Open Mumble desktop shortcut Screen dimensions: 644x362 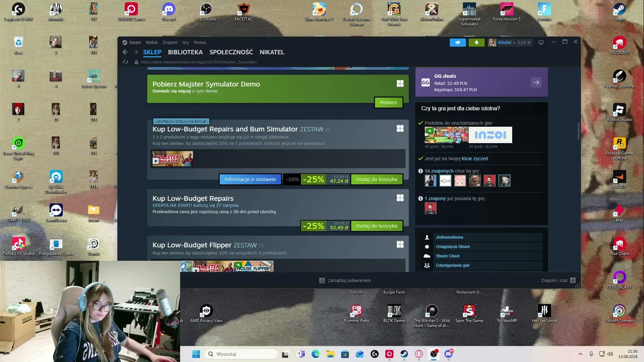tap(56, 13)
